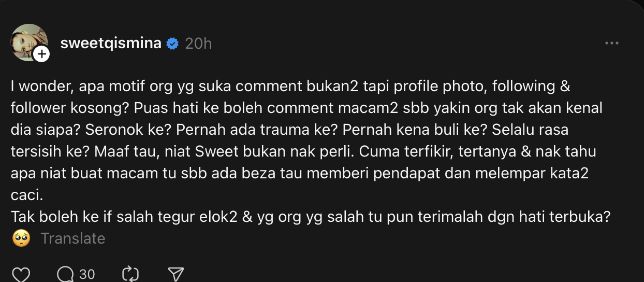Translate the post text
The height and width of the screenshot is (282, 644).
[x=73, y=238]
